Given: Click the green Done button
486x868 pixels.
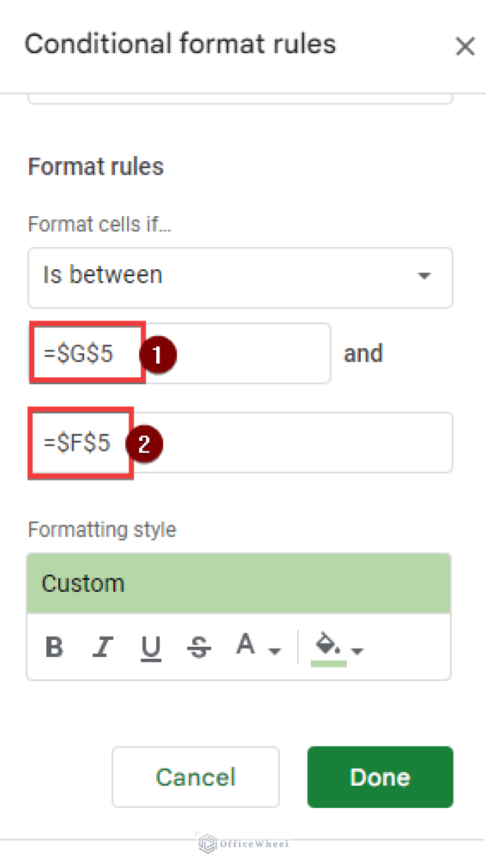Looking at the screenshot, I should tap(380, 777).
